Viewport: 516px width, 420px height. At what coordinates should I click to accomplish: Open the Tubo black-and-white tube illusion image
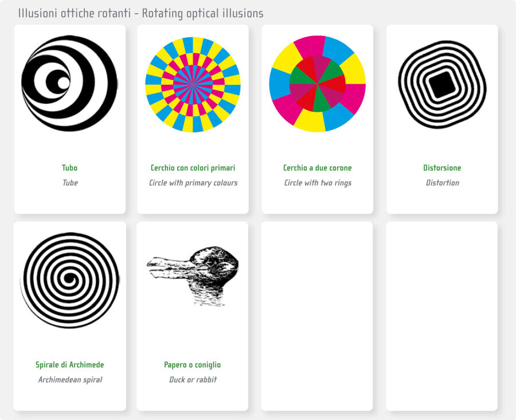coord(69,84)
